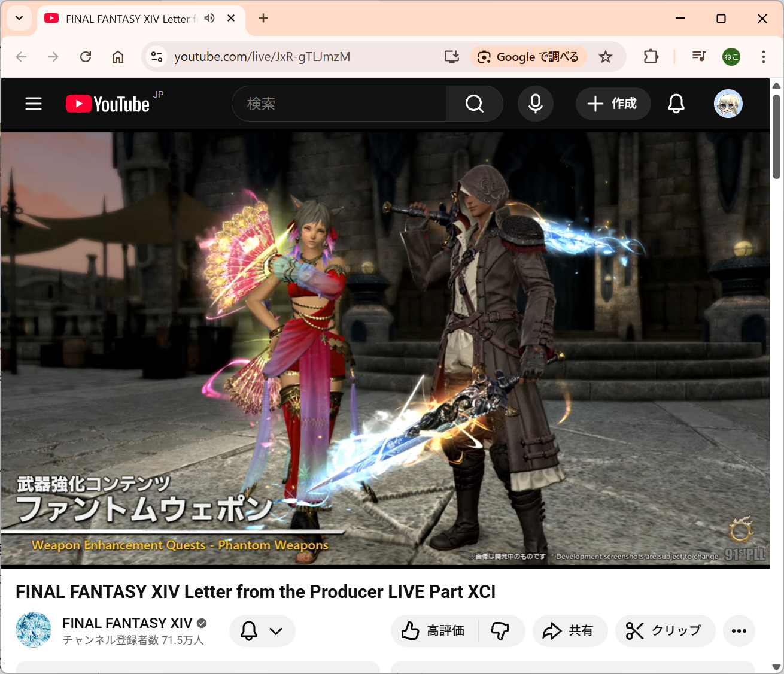Open the account avatar menu in YouTube header
The width and height of the screenshot is (784, 674).
pyautogui.click(x=728, y=104)
